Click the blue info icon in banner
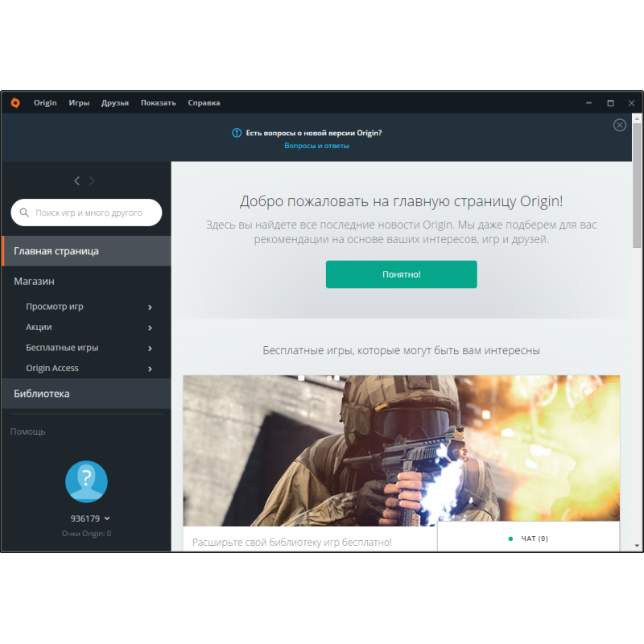The height and width of the screenshot is (644, 644). (237, 133)
